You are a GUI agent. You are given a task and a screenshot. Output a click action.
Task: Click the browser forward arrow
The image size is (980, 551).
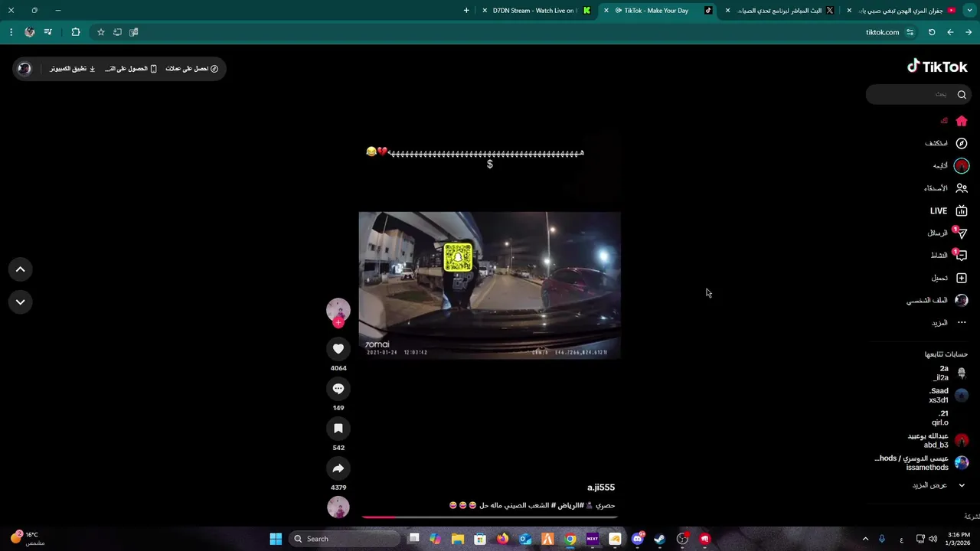pyautogui.click(x=950, y=32)
